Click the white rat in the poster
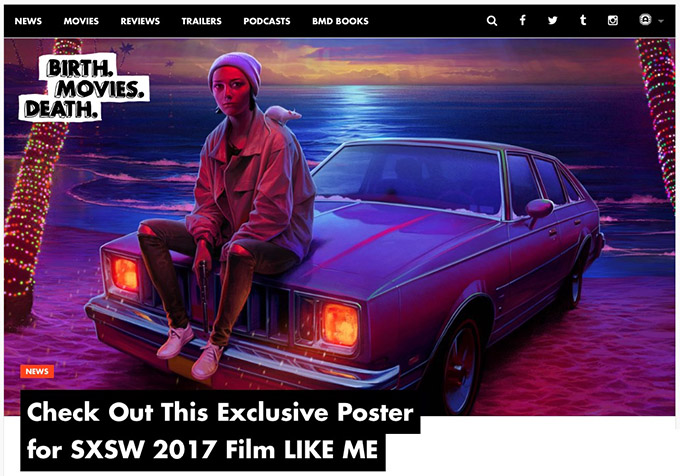The height and width of the screenshot is (476, 680). [x=282, y=115]
